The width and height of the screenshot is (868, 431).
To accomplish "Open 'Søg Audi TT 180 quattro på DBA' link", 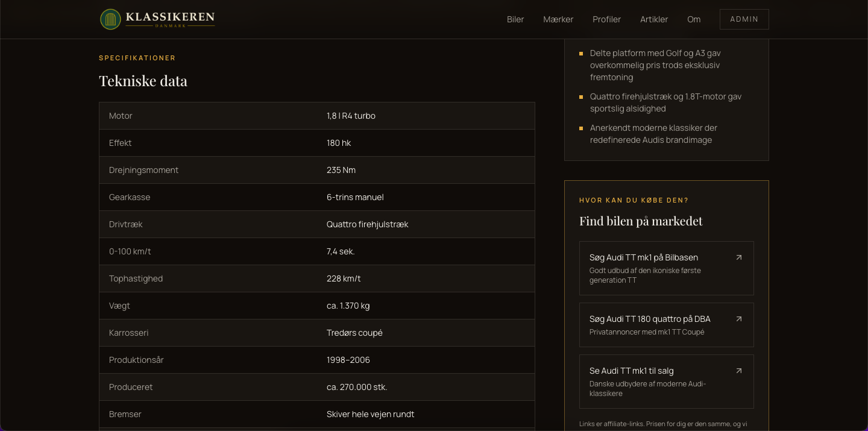I will (x=667, y=325).
